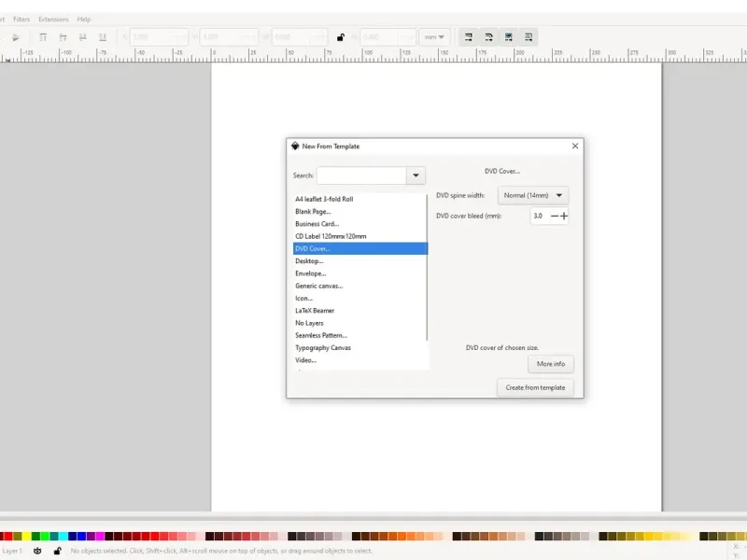
Task: Pick the yellow color swatch in palette
Action: 27,536
